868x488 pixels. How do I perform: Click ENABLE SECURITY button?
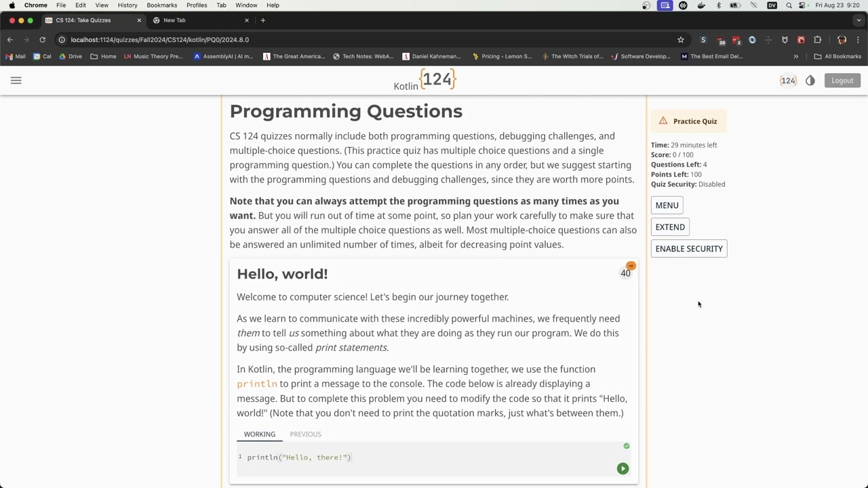click(689, 249)
